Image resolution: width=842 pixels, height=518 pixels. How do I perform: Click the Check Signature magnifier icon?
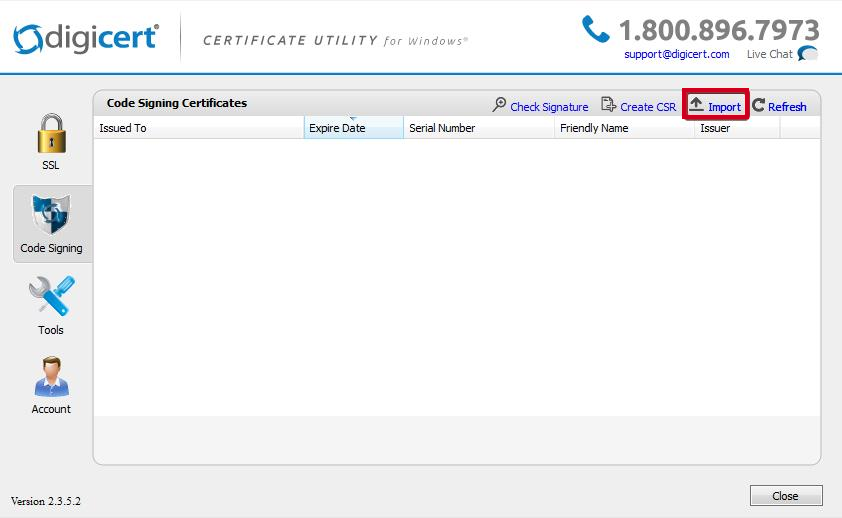coord(499,105)
